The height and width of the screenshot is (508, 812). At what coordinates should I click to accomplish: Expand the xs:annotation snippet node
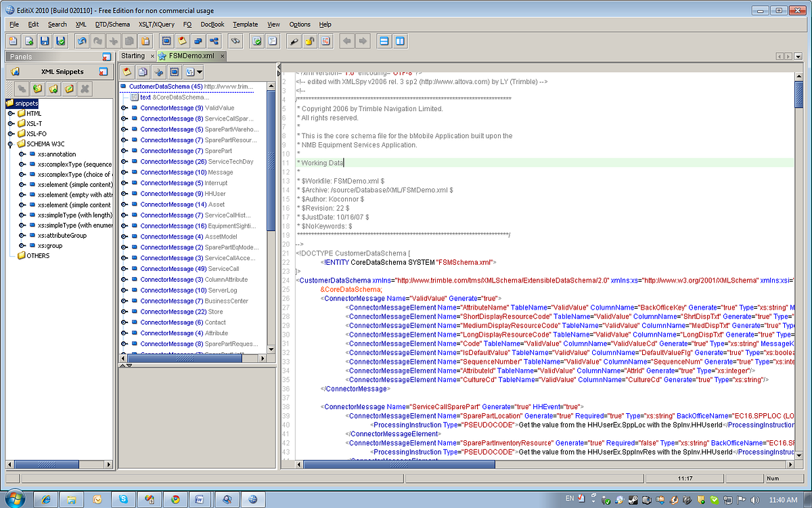tap(22, 154)
